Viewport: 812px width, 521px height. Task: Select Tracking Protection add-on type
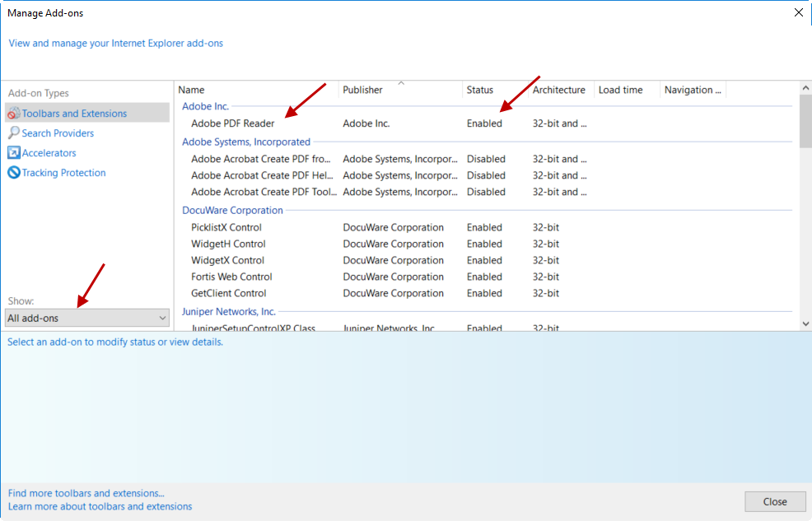click(x=63, y=172)
